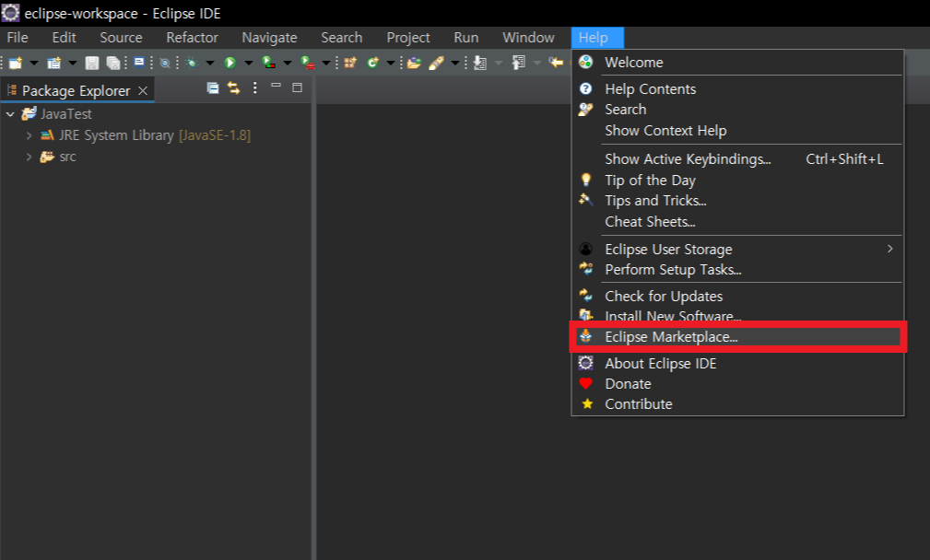
Task: Open the Run menu
Action: pyautogui.click(x=466, y=38)
